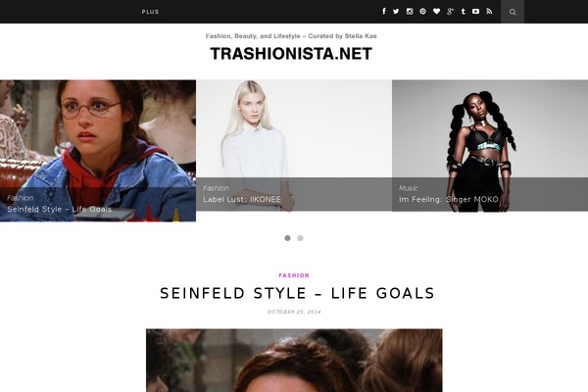
Task: Click the October 20, 2014 post date
Action: 294,312
